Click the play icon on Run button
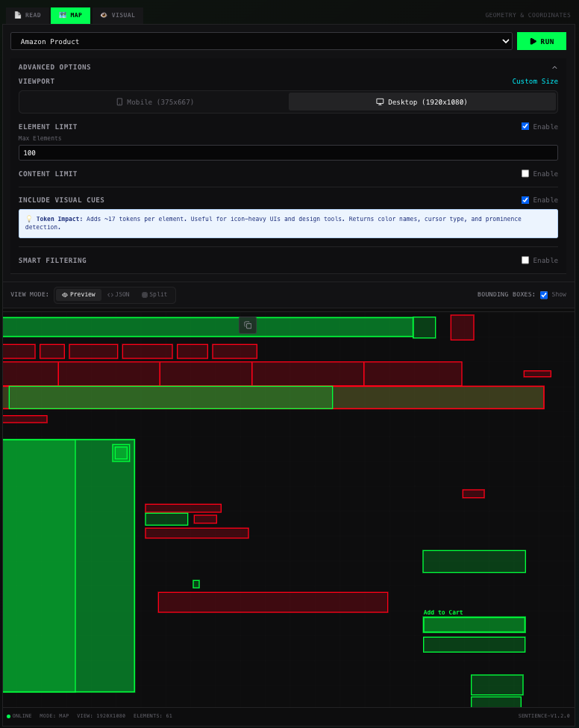The width and height of the screenshot is (579, 728). click(533, 42)
